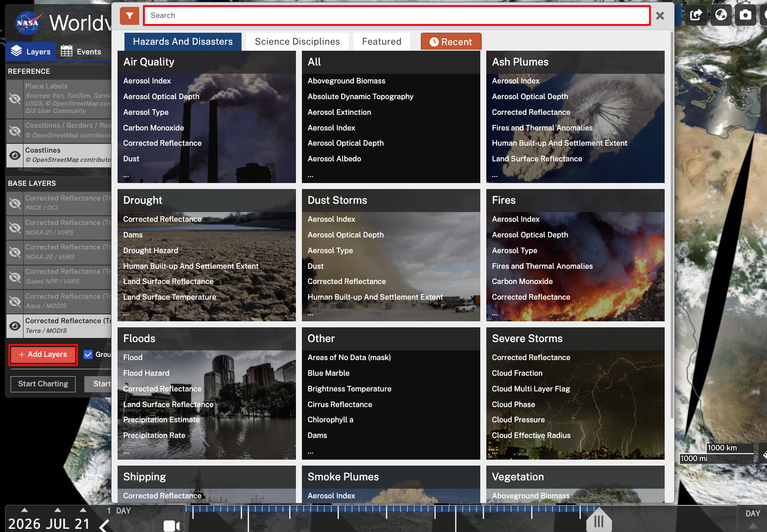Select Carbon Monoxide under Air Quality

click(153, 128)
